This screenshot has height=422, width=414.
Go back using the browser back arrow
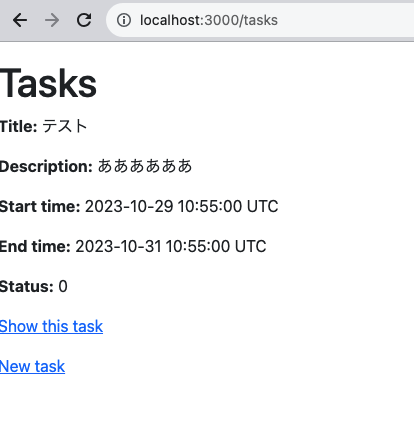(20, 20)
